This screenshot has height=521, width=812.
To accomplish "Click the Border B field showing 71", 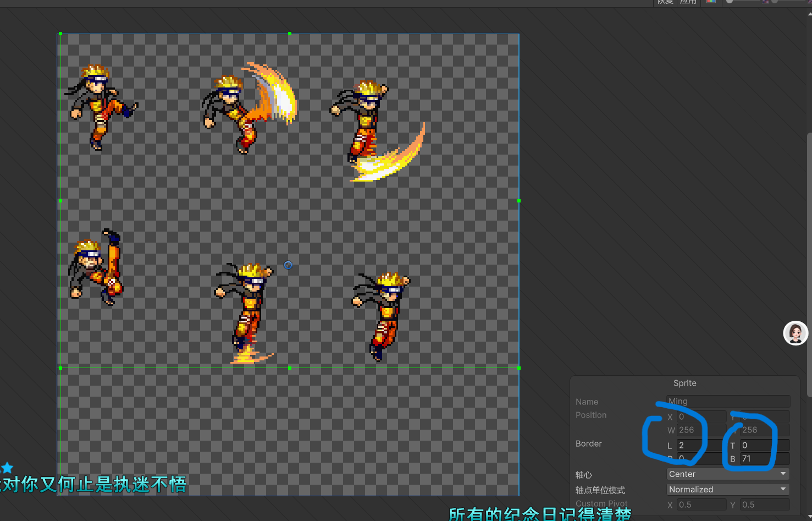I will coord(765,459).
